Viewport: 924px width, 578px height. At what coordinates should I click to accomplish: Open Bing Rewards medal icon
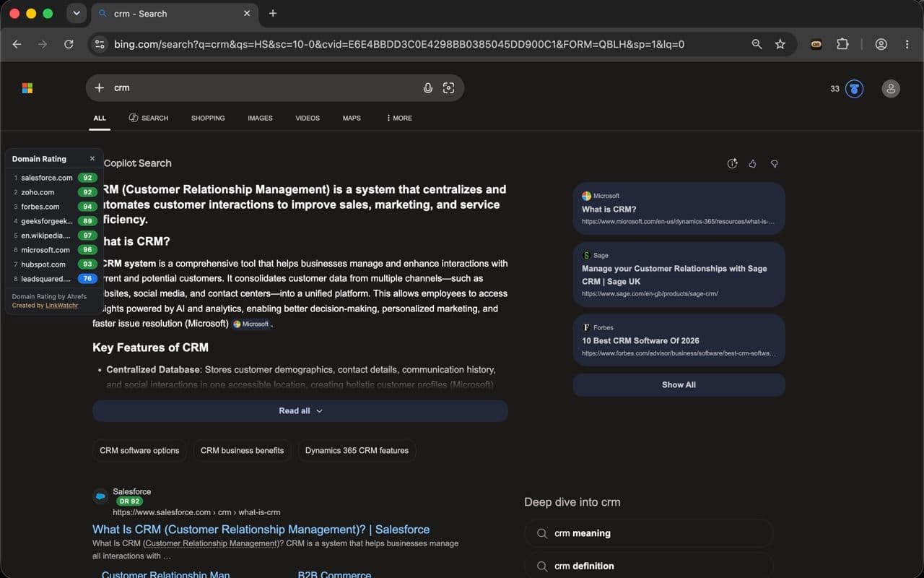[854, 88]
